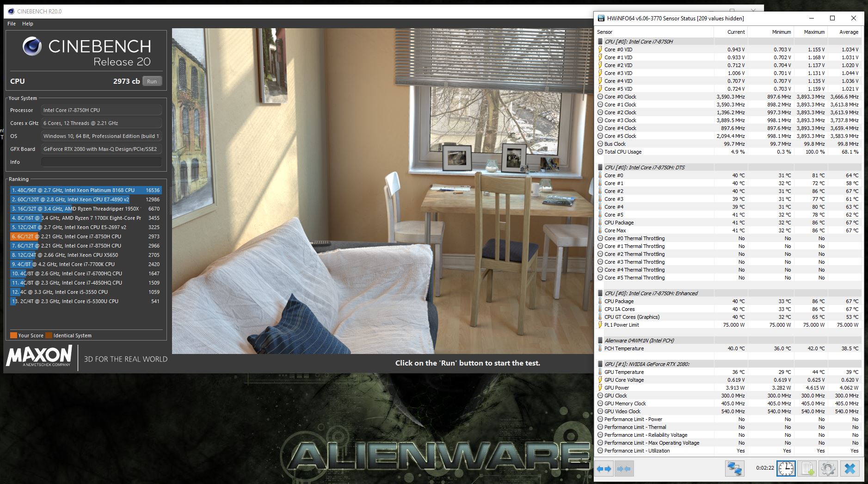
Task: Click the chip icon of CPU i7-8750H DTS group
Action: click(x=600, y=168)
